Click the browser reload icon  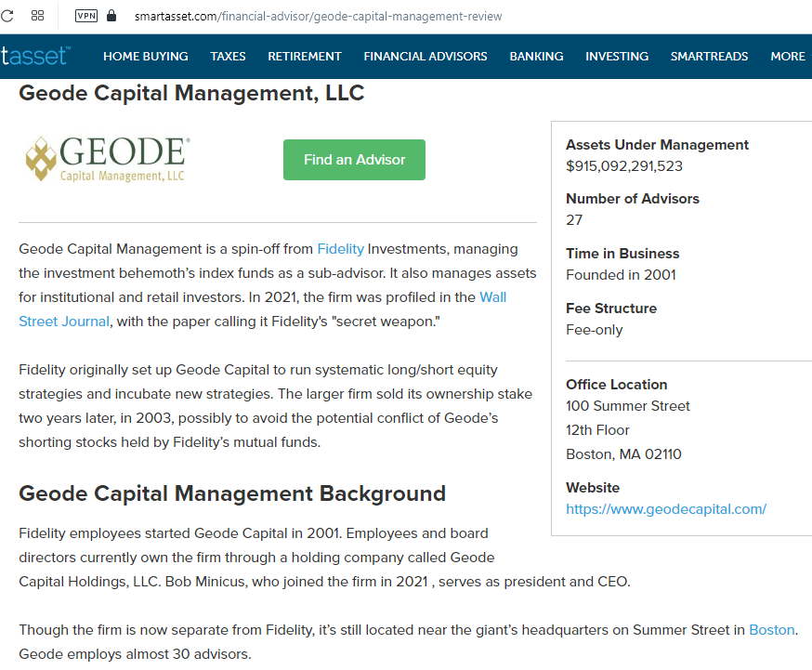point(7,16)
